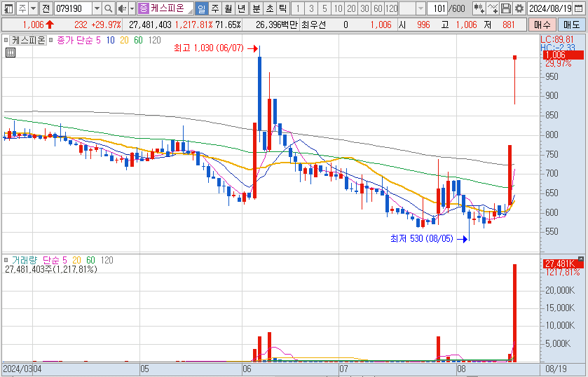Click the 최저 530 (08/05) annotation

pos(422,238)
